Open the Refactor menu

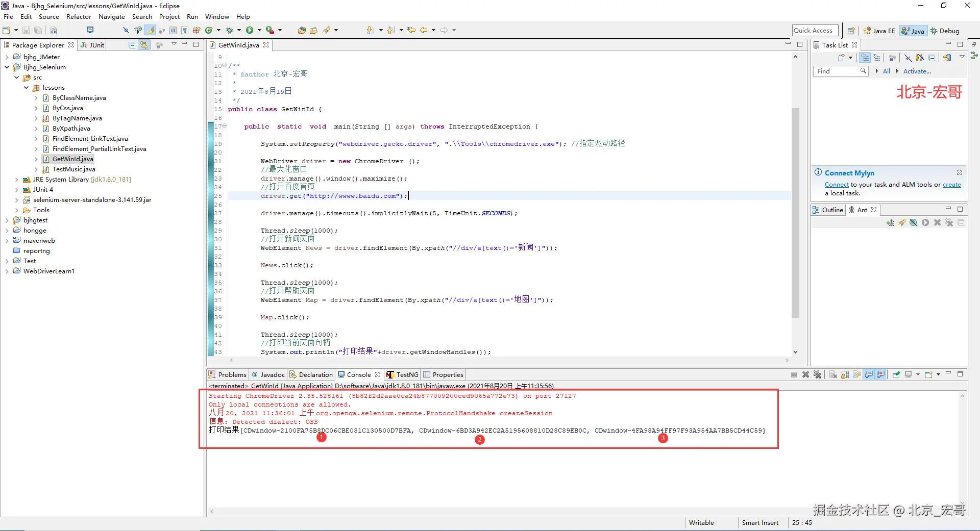[x=79, y=17]
